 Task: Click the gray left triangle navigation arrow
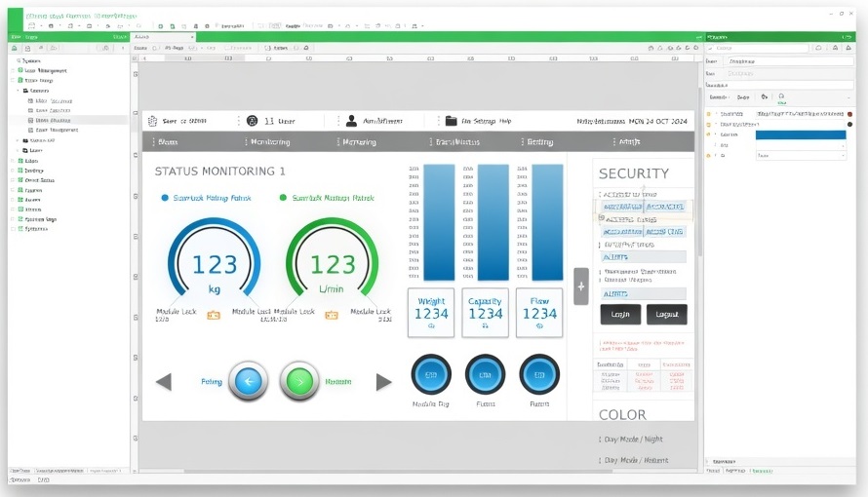(x=164, y=382)
